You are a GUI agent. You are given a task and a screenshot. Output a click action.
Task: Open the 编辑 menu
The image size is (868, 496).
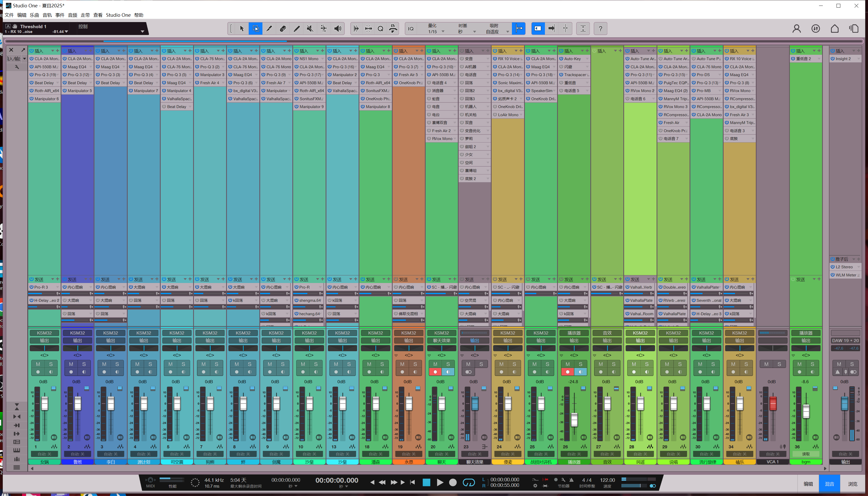coord(22,15)
